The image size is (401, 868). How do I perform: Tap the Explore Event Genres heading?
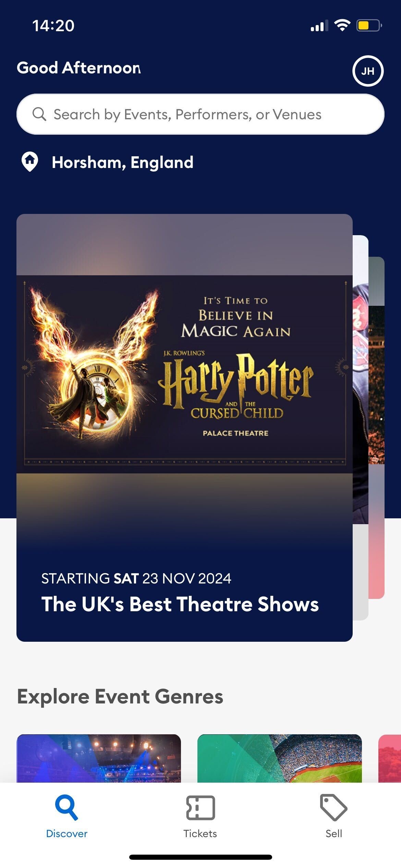click(120, 697)
